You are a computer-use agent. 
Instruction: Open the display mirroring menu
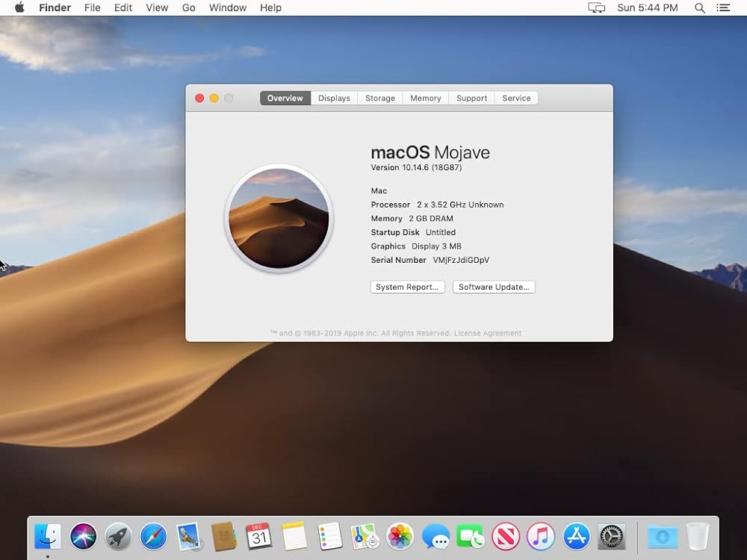[596, 7]
